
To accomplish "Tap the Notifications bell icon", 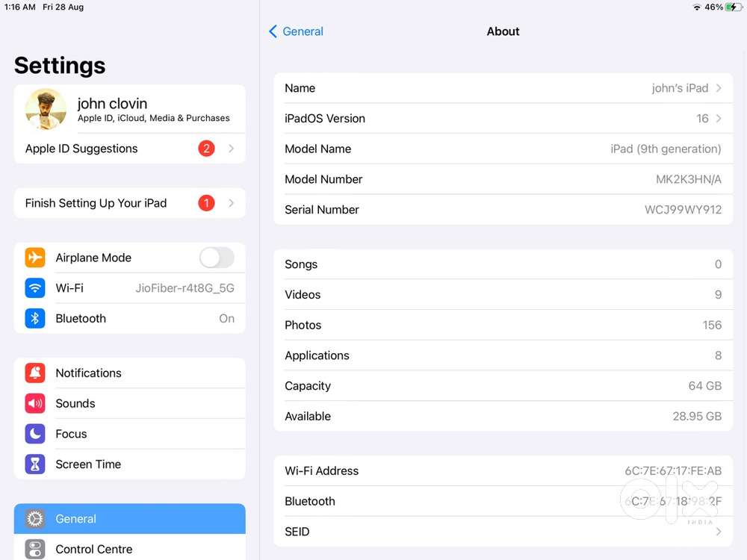I will (35, 373).
